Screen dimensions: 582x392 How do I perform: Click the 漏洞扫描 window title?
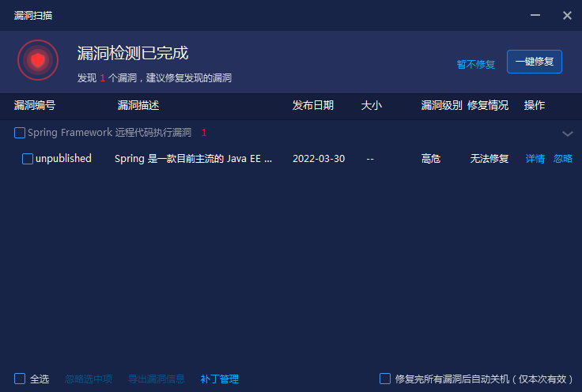point(33,15)
